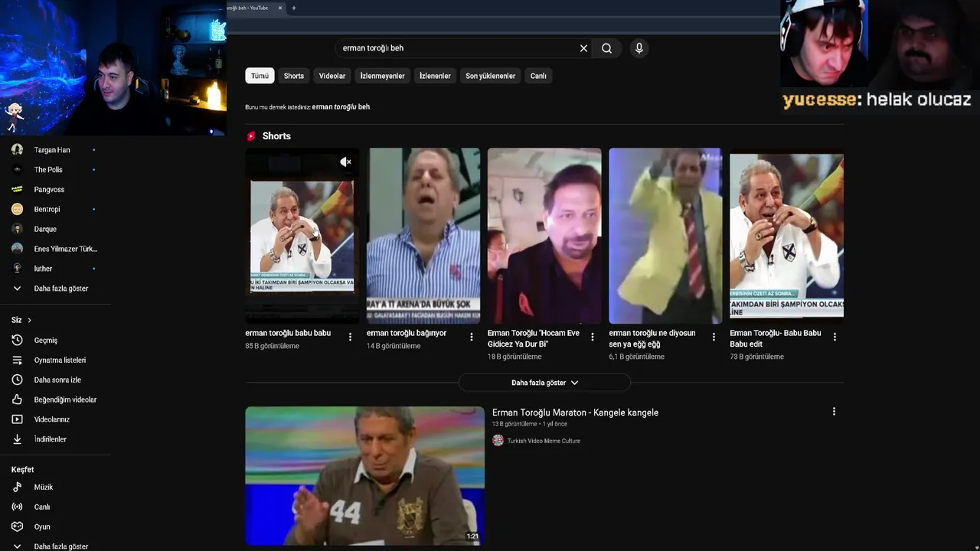Open a new browser tab with plus icon

(294, 8)
